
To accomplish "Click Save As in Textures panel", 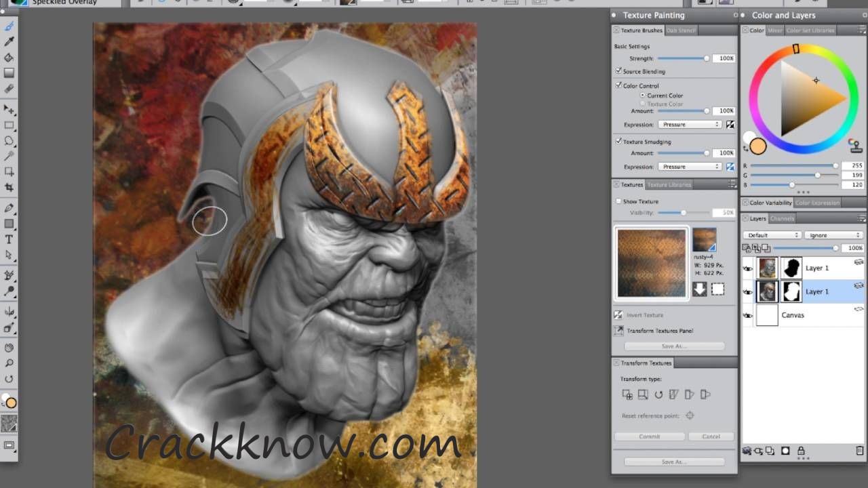I will 674,346.
